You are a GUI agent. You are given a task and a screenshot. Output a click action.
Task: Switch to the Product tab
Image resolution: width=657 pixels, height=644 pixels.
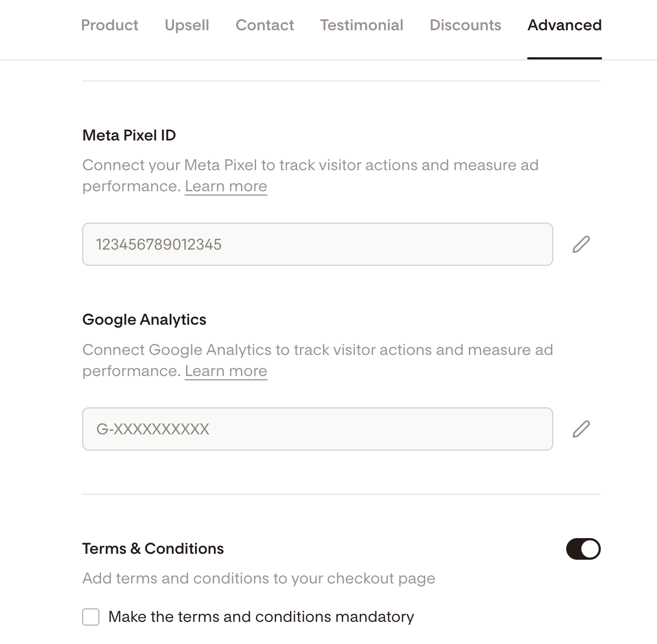click(x=110, y=25)
